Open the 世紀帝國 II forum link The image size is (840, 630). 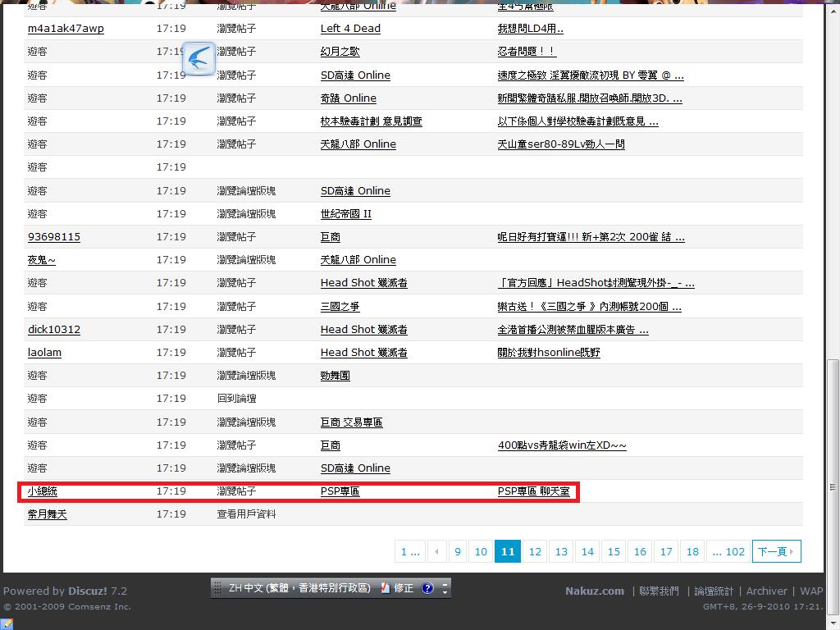pyautogui.click(x=345, y=214)
